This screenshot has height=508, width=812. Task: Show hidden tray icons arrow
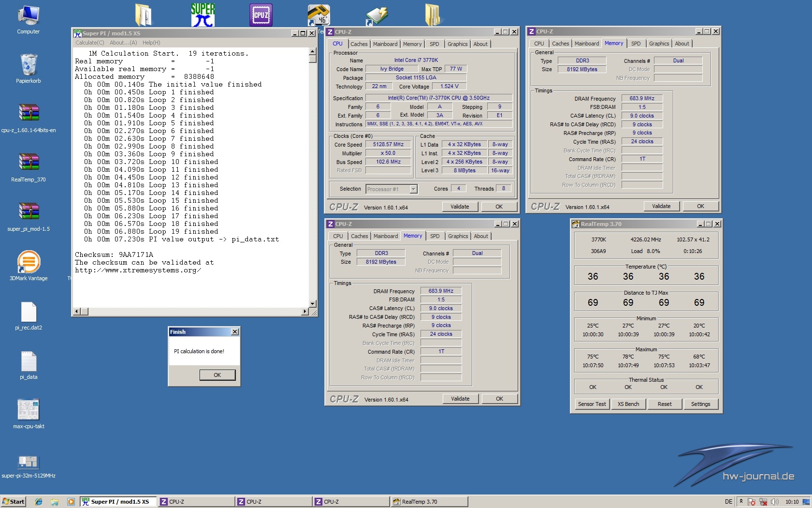(741, 502)
